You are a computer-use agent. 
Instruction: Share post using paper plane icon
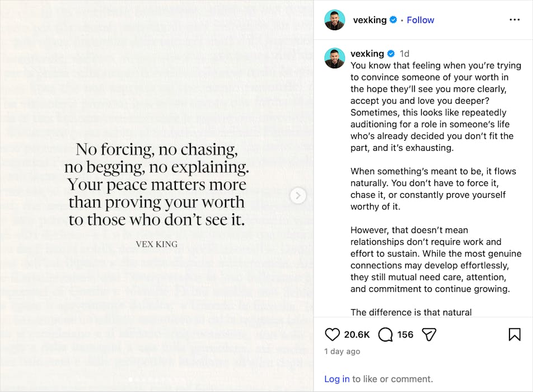429,334
